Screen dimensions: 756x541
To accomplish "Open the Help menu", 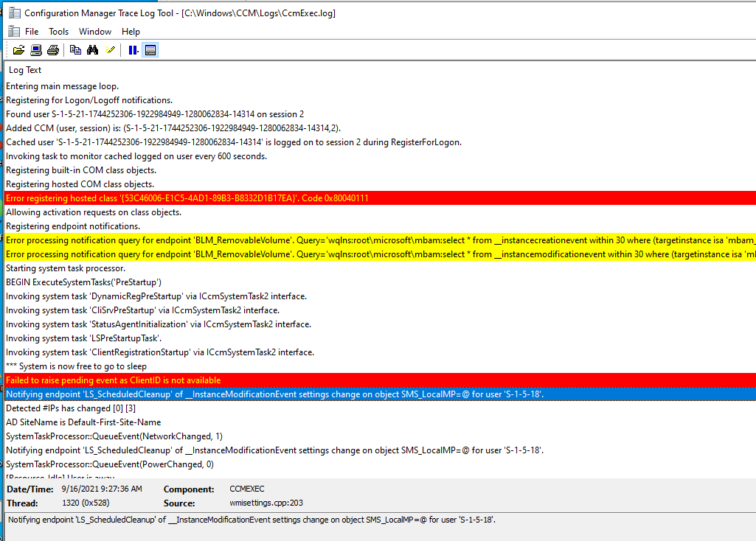I will 131,31.
